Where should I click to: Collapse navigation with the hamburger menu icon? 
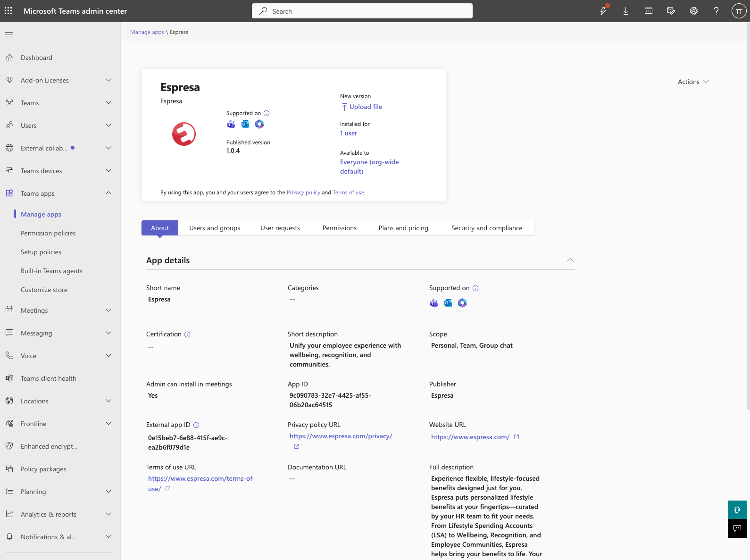9,34
